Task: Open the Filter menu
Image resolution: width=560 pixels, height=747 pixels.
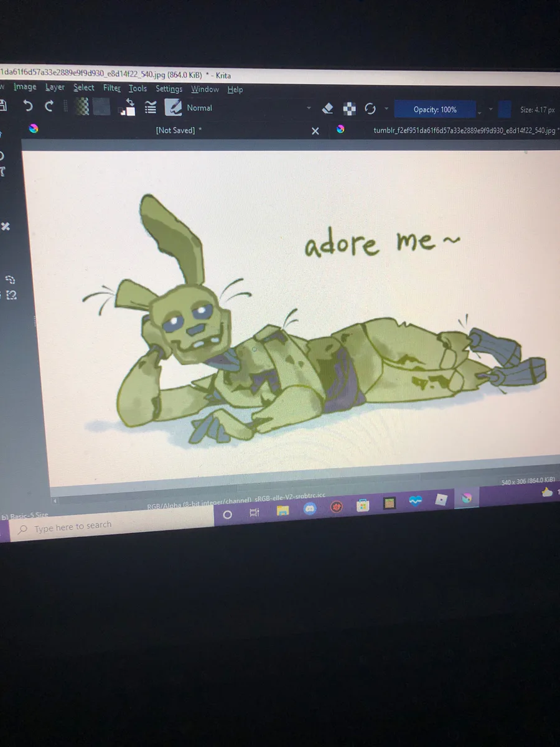Action: (112, 88)
